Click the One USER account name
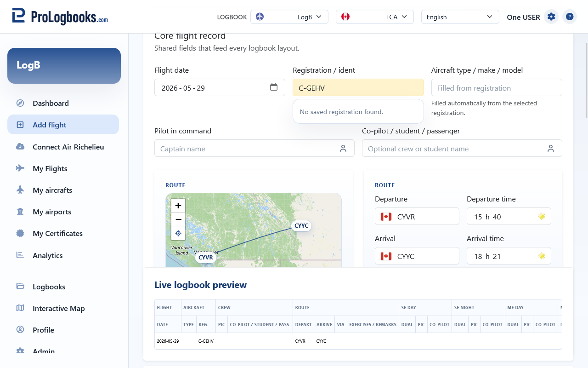Image resolution: width=588 pixels, height=368 pixels. click(523, 17)
